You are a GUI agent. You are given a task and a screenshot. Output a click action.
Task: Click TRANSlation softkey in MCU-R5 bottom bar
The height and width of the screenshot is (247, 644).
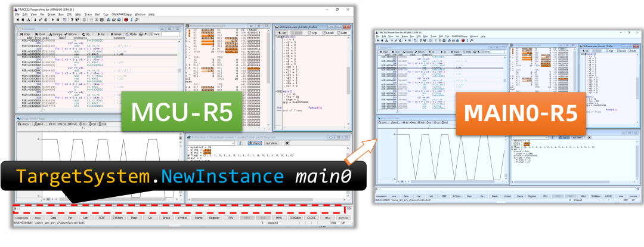pos(295,218)
